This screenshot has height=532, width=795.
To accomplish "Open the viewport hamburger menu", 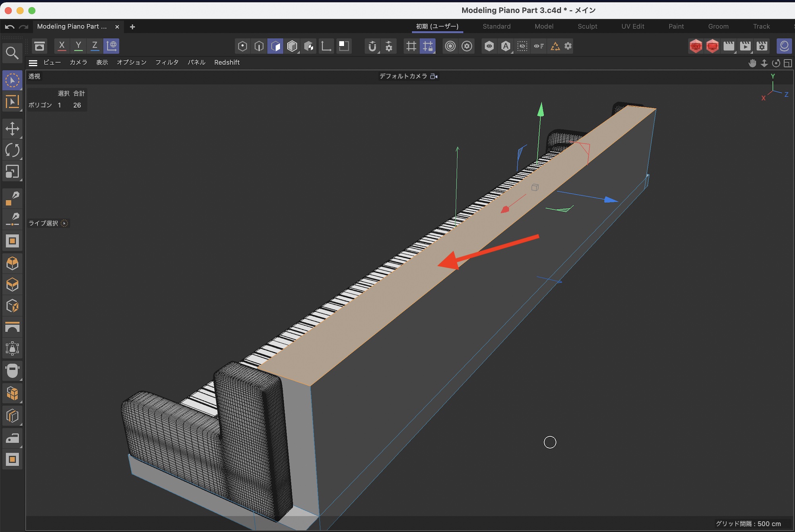I will pos(33,63).
